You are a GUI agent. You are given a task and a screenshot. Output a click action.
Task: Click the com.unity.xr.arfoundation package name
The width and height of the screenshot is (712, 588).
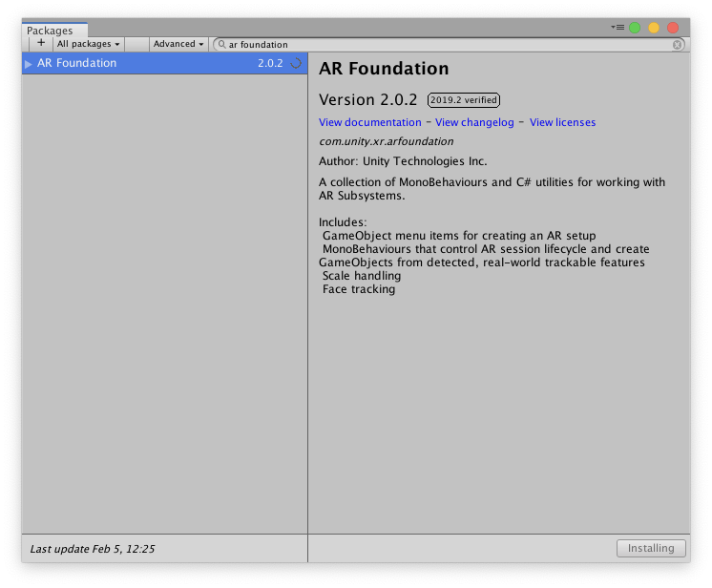386,141
